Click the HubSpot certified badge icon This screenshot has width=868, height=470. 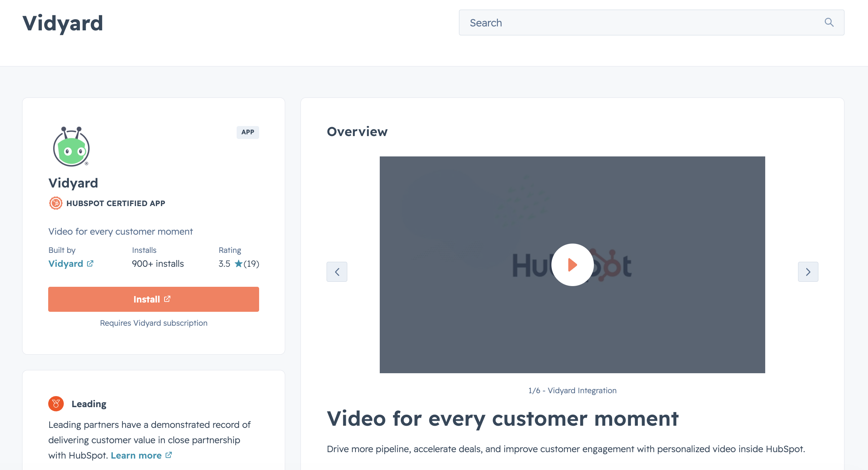click(x=56, y=203)
